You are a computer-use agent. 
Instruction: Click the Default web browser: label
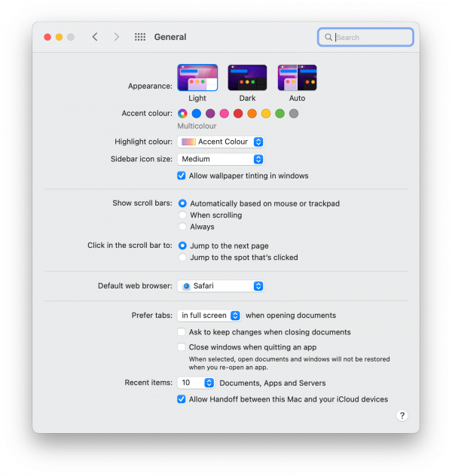click(135, 285)
